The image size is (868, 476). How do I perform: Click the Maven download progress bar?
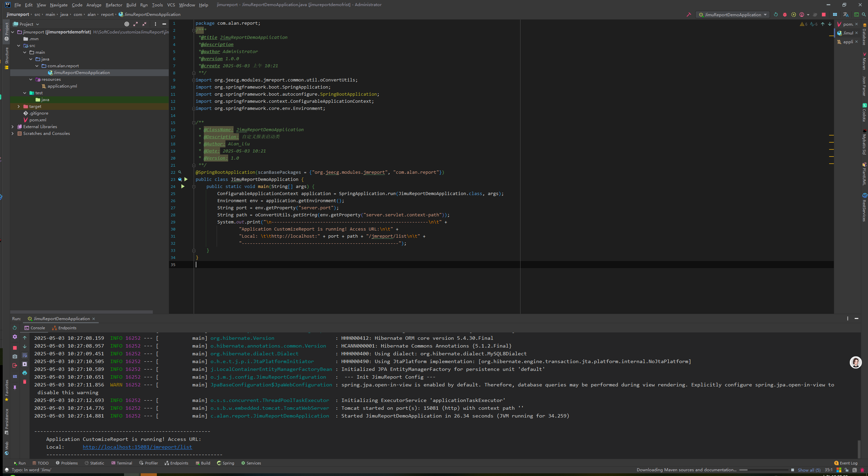(x=763, y=470)
